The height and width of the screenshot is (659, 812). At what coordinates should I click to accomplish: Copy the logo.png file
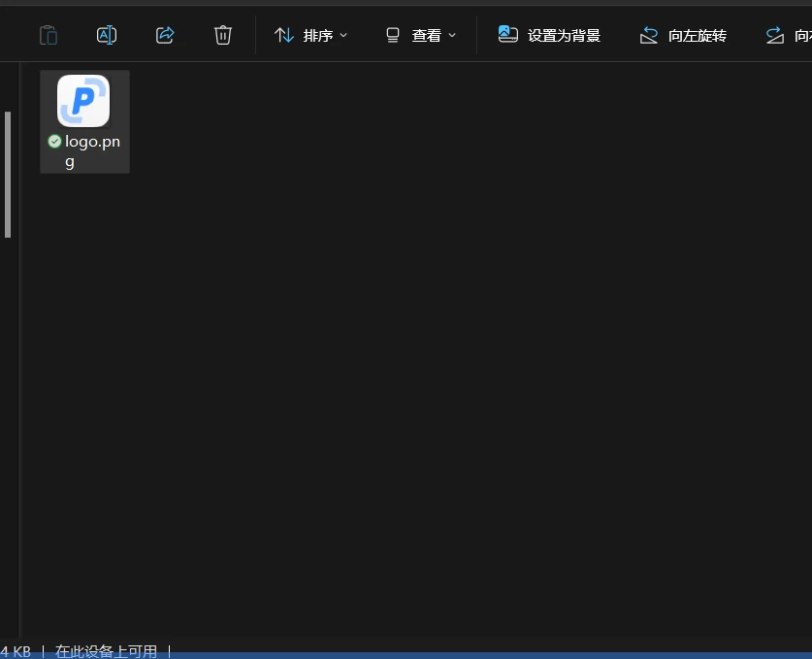[49, 34]
